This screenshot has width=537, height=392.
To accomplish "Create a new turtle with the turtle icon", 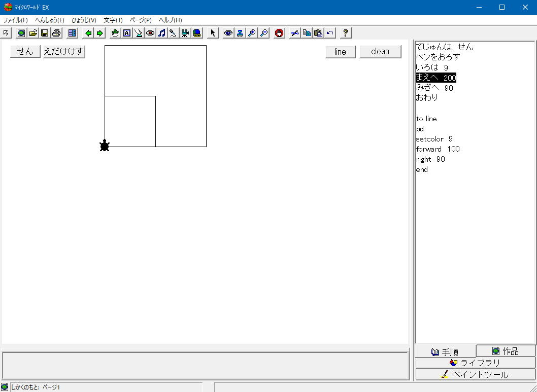I will [x=115, y=33].
